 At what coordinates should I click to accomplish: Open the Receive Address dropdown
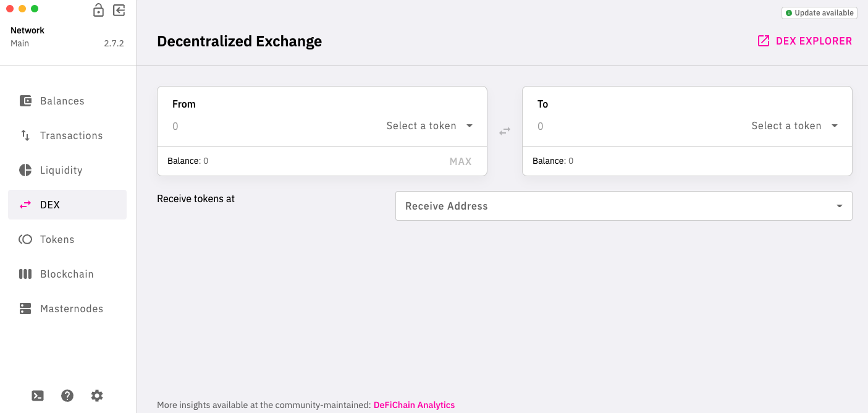coord(623,206)
